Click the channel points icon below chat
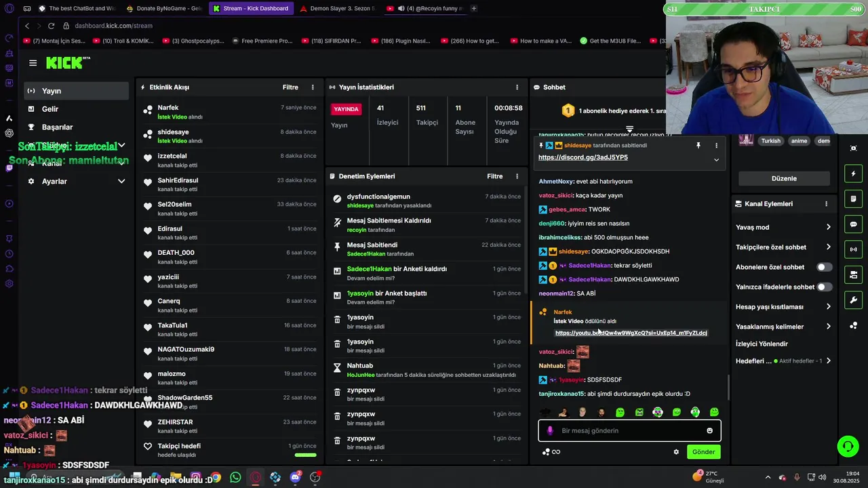Image resolution: width=868 pixels, height=488 pixels. point(546,452)
